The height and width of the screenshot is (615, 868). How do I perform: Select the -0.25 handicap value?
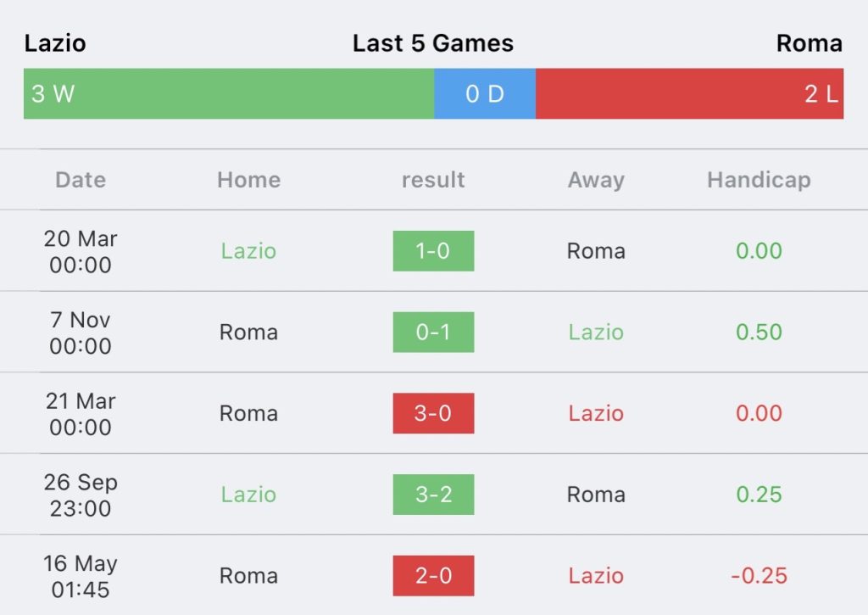tap(759, 576)
